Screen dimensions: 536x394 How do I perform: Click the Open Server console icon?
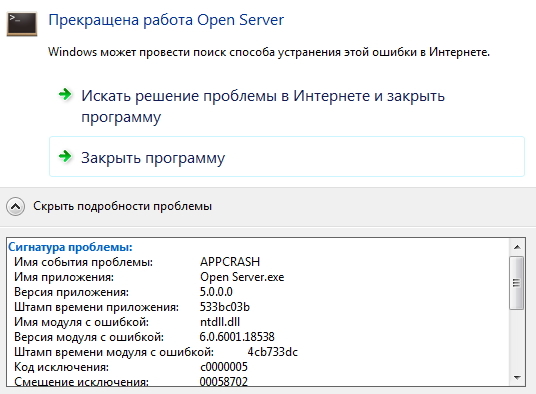click(x=22, y=24)
